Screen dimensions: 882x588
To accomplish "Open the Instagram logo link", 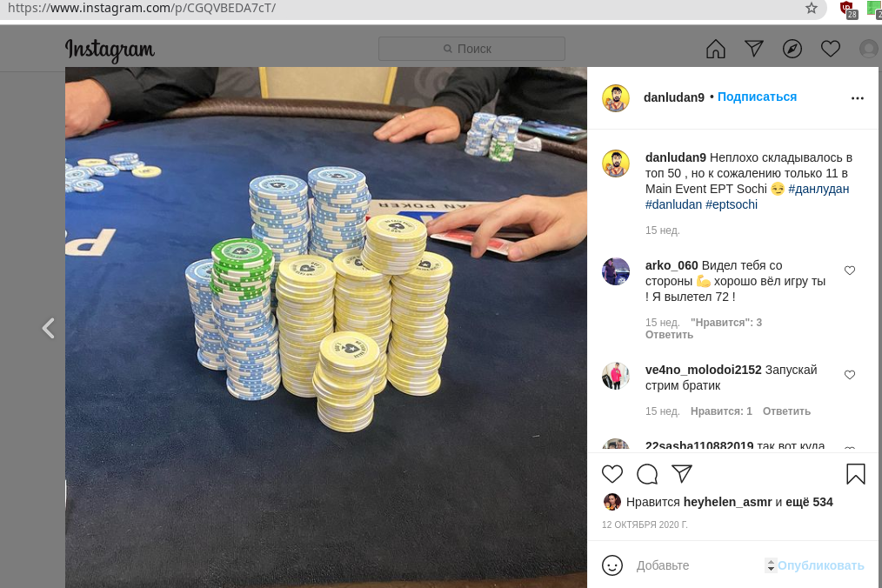I will point(110,50).
